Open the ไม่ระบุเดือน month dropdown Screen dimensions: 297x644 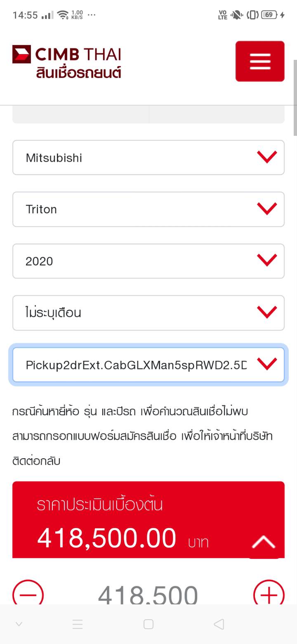click(x=148, y=313)
